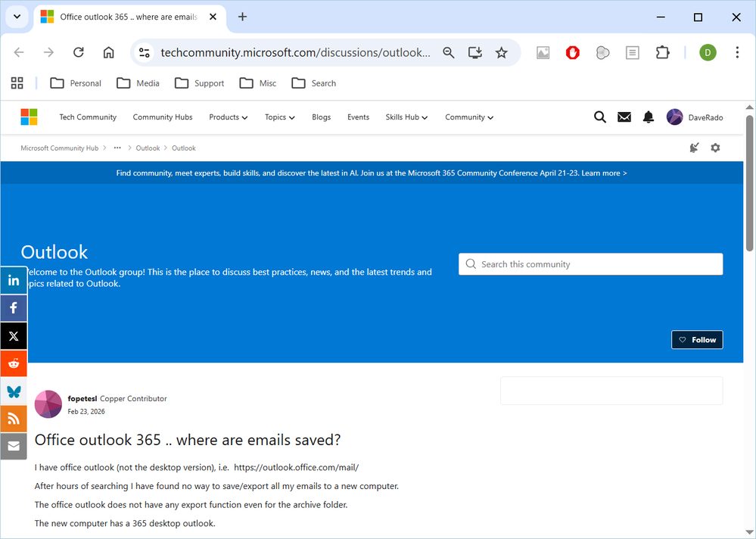Share the post on LinkedIn
Screen dimensions: 756x539
tap(14, 280)
